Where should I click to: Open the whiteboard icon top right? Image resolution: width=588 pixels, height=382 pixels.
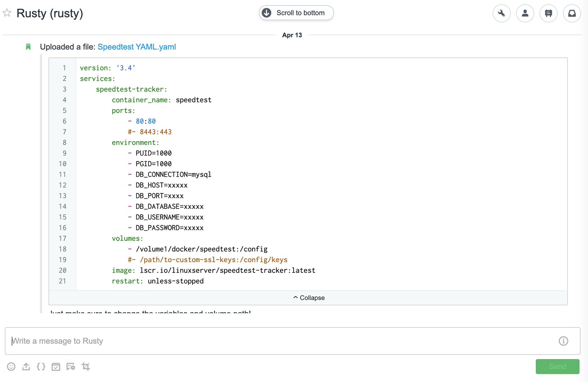548,13
